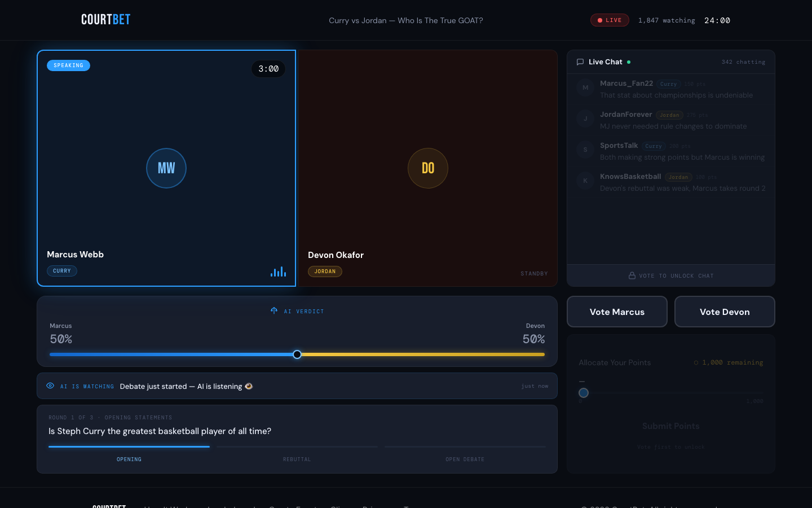Vote for Devon
The image size is (812, 508).
click(725, 312)
